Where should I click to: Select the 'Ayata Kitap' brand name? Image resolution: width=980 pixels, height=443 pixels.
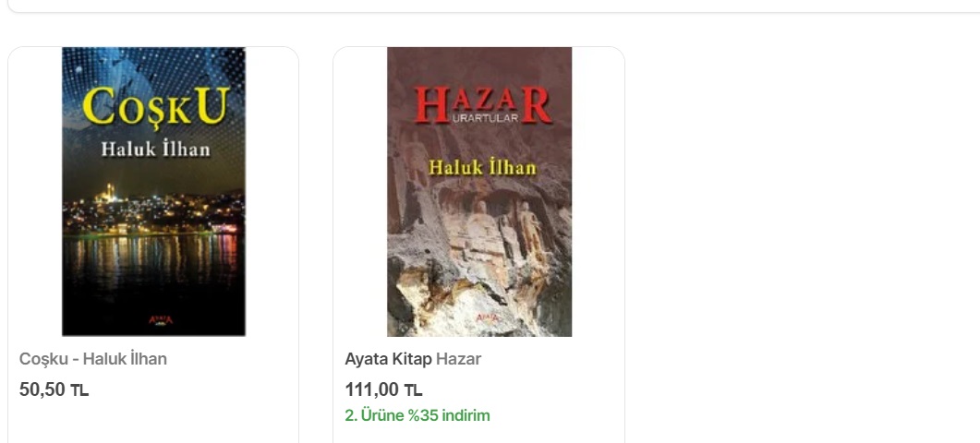tap(388, 359)
